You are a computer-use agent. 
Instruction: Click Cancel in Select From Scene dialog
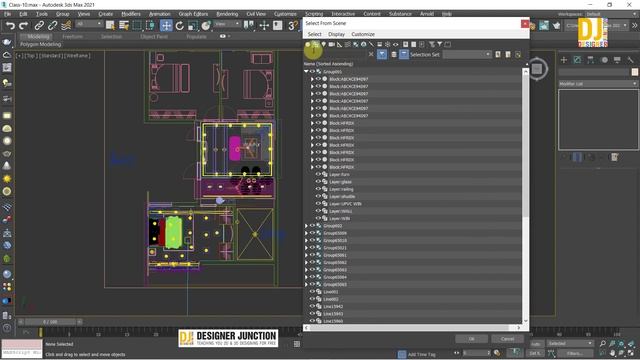tap(507, 339)
